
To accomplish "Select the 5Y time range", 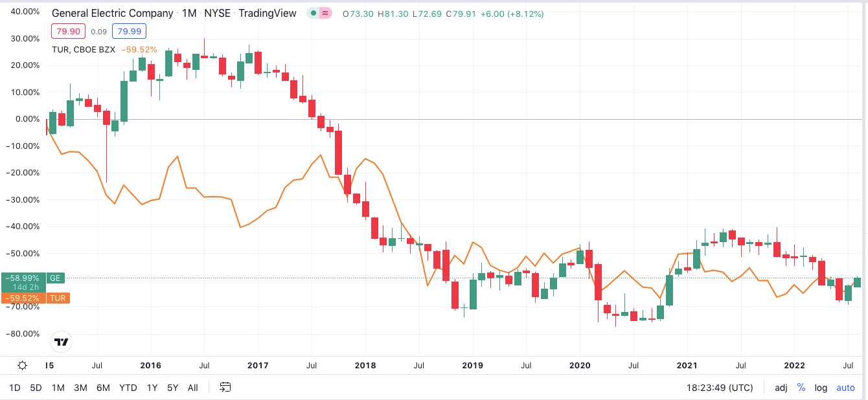I will (x=172, y=388).
